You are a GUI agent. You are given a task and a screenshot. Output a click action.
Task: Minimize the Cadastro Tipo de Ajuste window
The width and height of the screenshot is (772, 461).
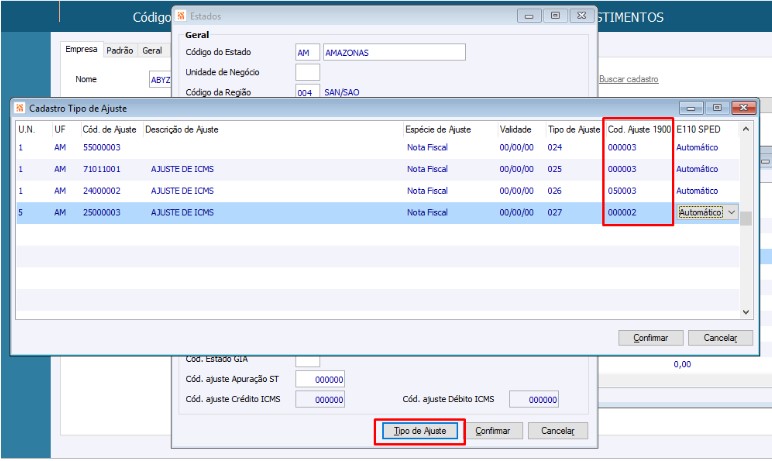pos(691,108)
